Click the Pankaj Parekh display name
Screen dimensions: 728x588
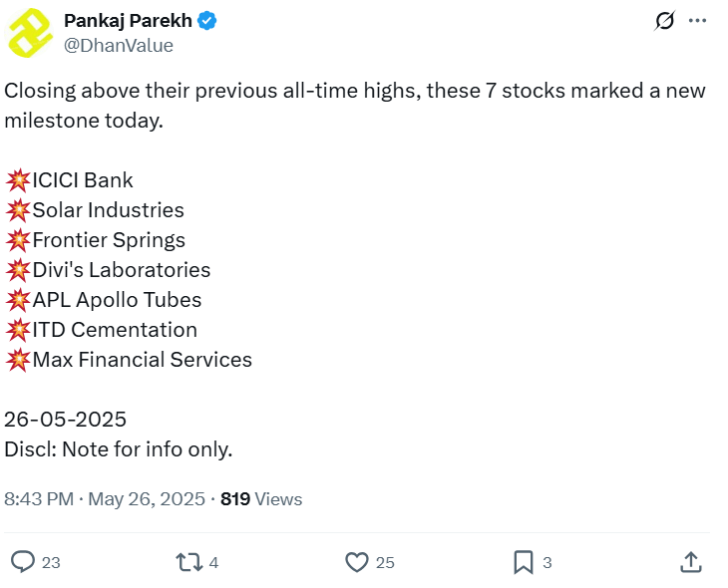coord(128,21)
